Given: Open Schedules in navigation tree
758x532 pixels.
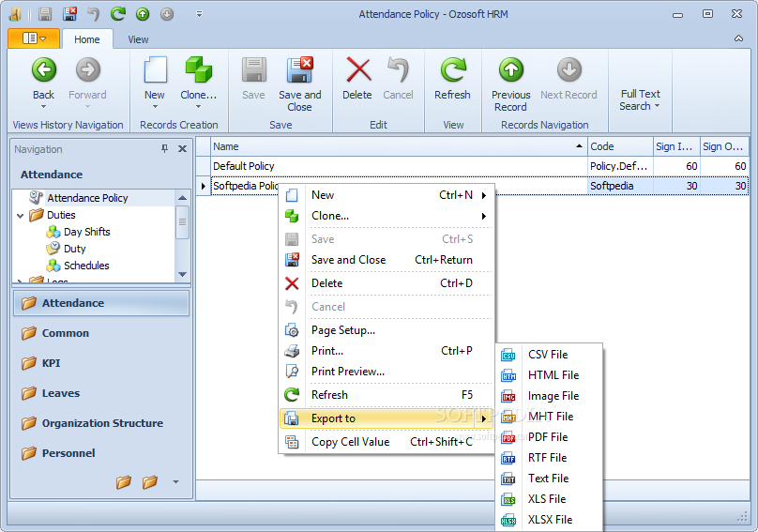Looking at the screenshot, I should pos(86,266).
